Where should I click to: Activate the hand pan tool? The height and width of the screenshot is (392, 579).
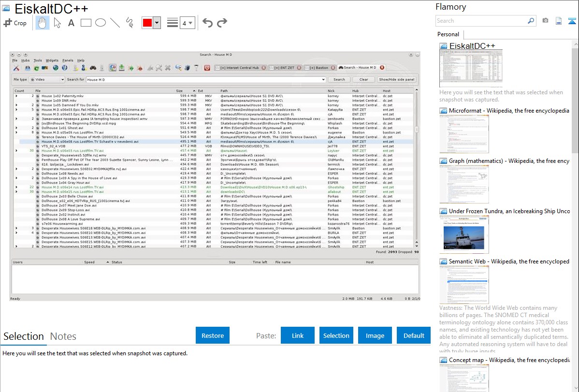tap(42, 23)
